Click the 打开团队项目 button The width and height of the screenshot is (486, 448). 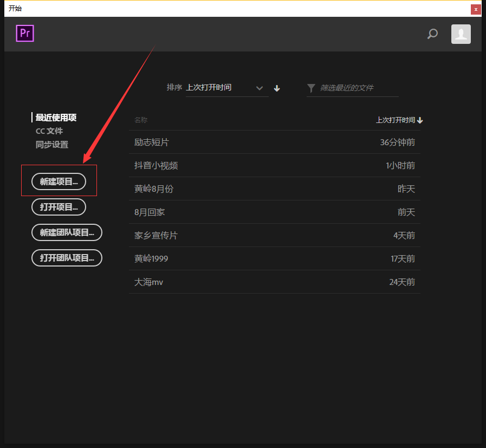click(67, 258)
